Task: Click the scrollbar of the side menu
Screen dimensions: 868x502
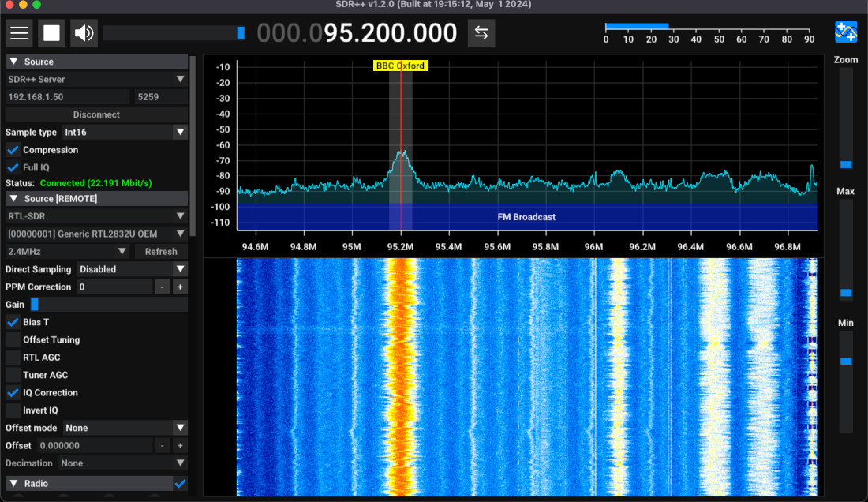Action: [x=192, y=145]
